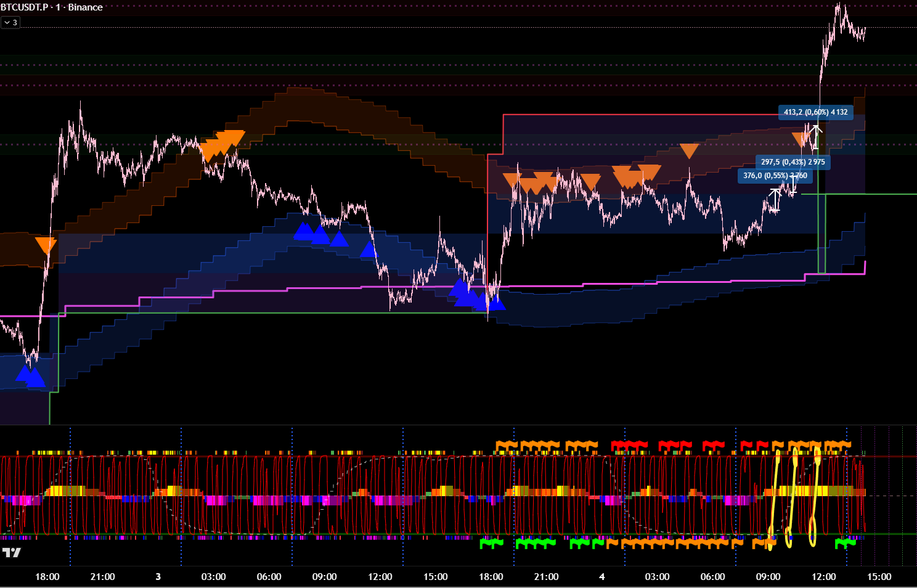Click the isolated blue triangle near 12:00
The image size is (917, 588).
pyautogui.click(x=369, y=250)
